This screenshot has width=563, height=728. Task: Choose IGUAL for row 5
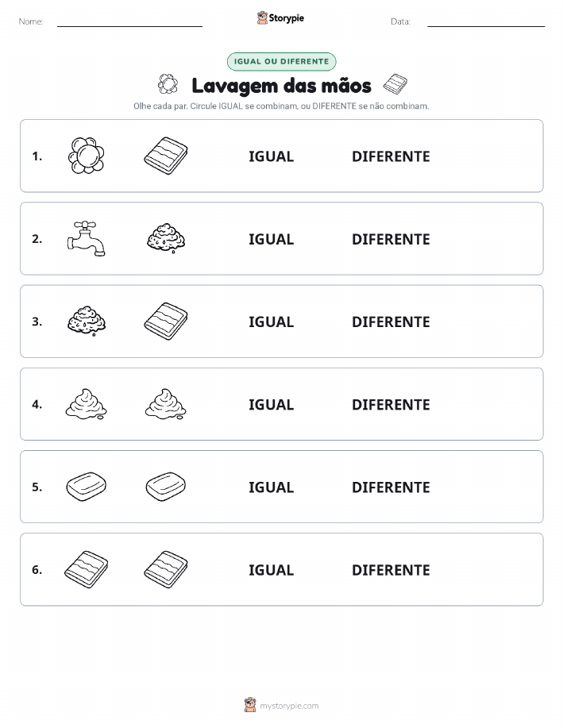tap(272, 487)
